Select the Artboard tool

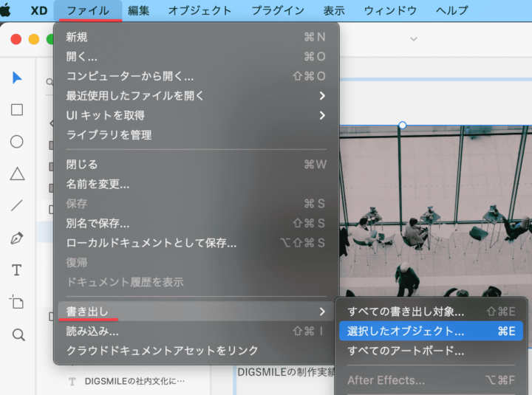tap(16, 302)
